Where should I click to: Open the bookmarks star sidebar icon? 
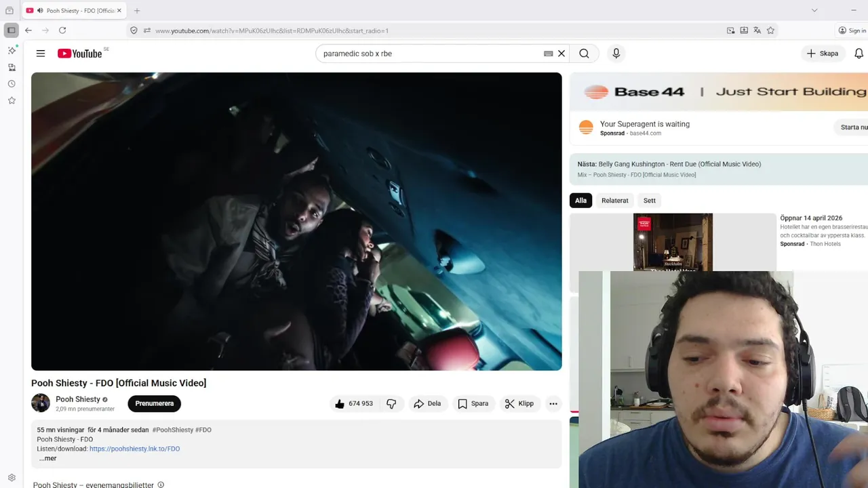[x=12, y=100]
